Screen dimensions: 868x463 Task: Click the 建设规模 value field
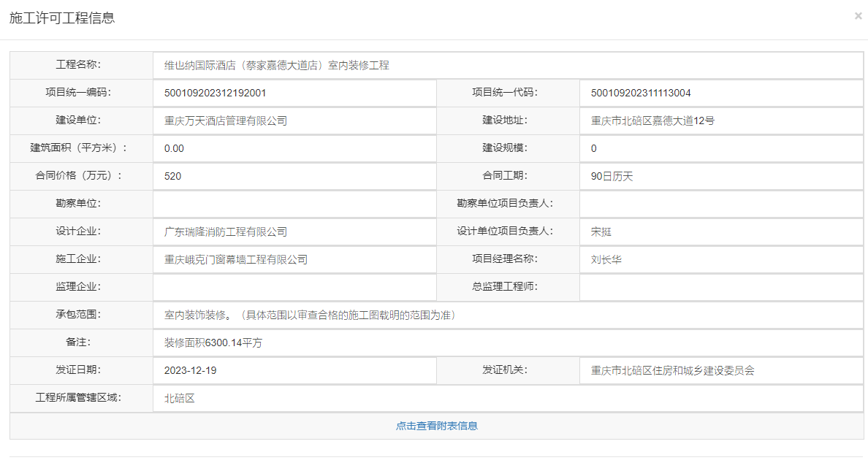(721, 148)
